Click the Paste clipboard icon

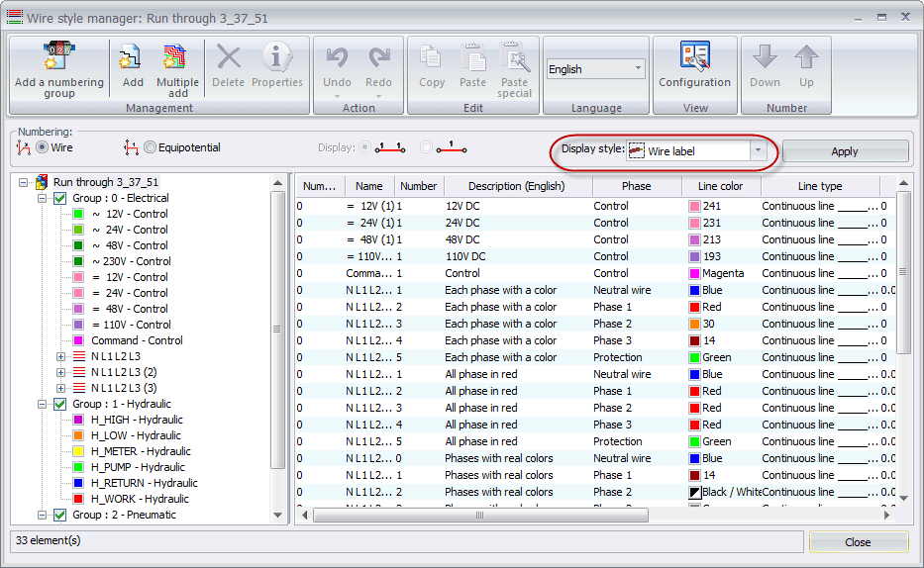[x=472, y=57]
